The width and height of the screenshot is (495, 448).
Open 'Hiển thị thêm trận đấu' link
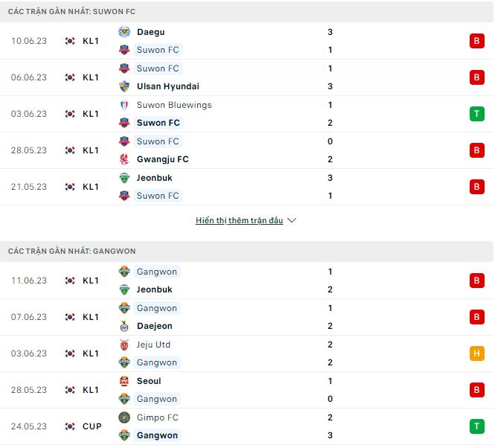239,221
